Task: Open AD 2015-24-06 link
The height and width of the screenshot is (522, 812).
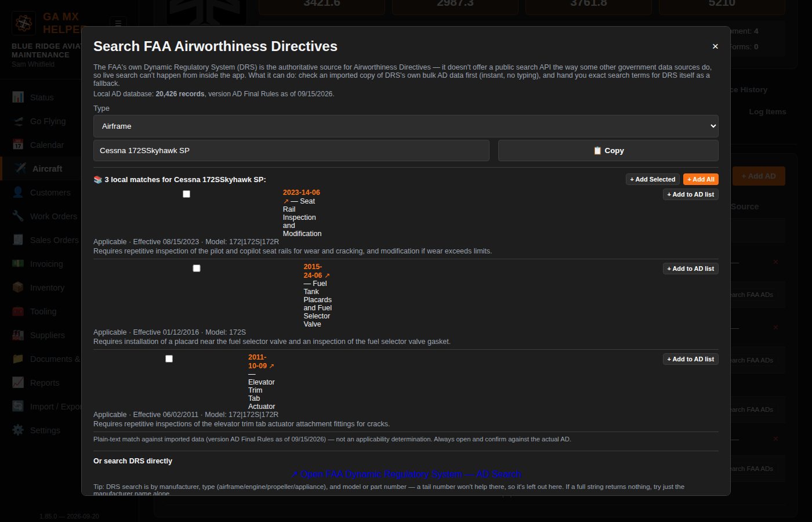Action: 316,271
